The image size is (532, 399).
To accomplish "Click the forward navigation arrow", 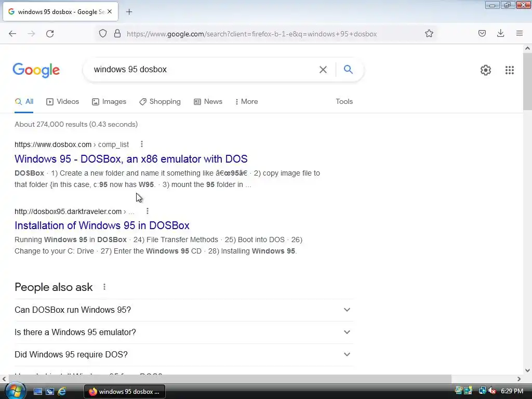I will coord(31,34).
